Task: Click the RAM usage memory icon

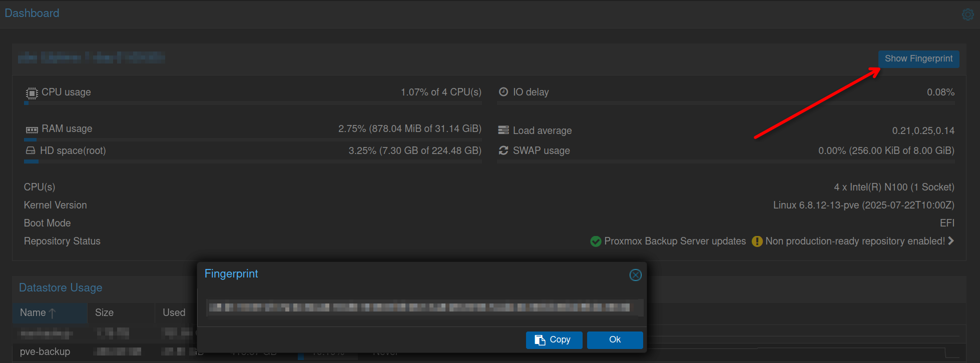Action: (x=32, y=130)
